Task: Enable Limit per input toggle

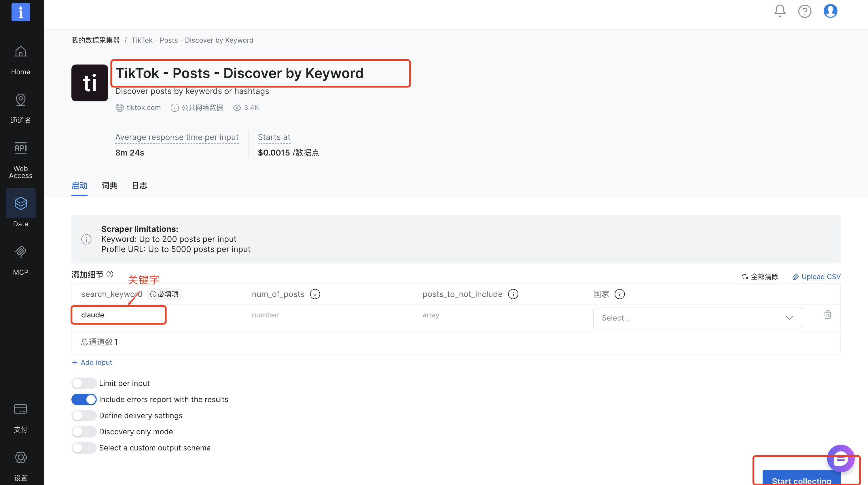Action: click(x=84, y=383)
